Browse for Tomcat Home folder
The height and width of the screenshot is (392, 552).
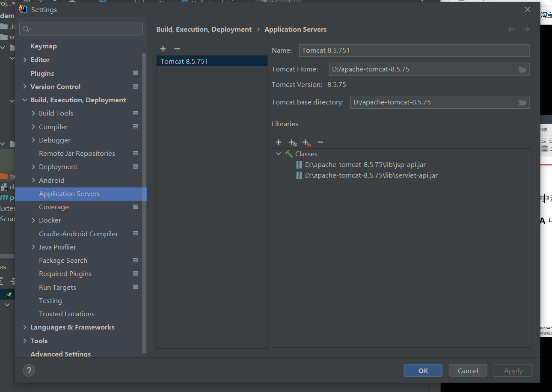point(522,69)
